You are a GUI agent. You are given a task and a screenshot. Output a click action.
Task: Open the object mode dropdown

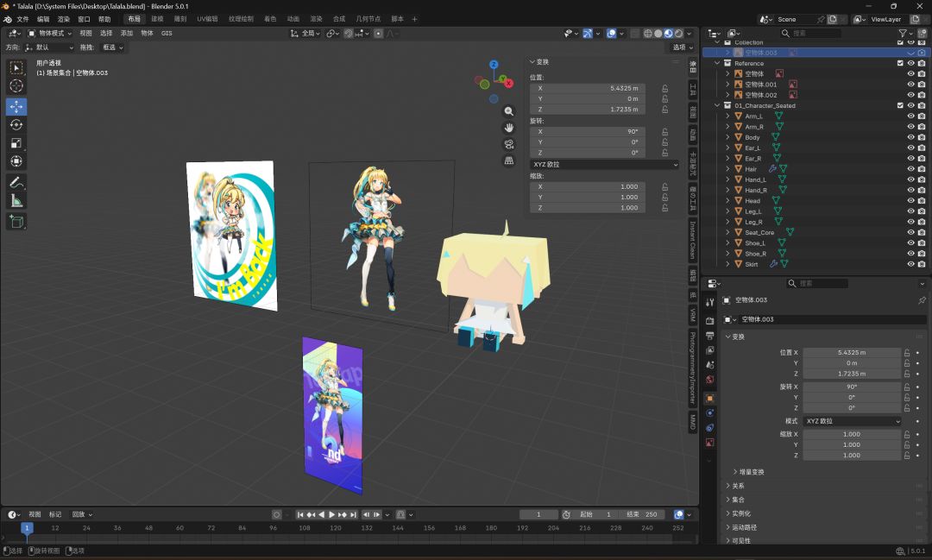pos(50,34)
